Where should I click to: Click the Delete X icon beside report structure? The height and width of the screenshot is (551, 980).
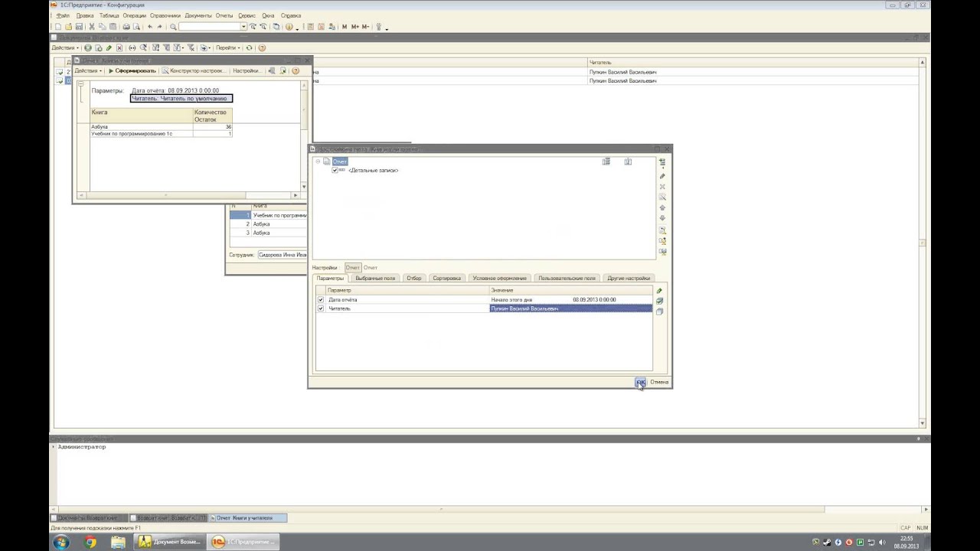[x=662, y=187]
